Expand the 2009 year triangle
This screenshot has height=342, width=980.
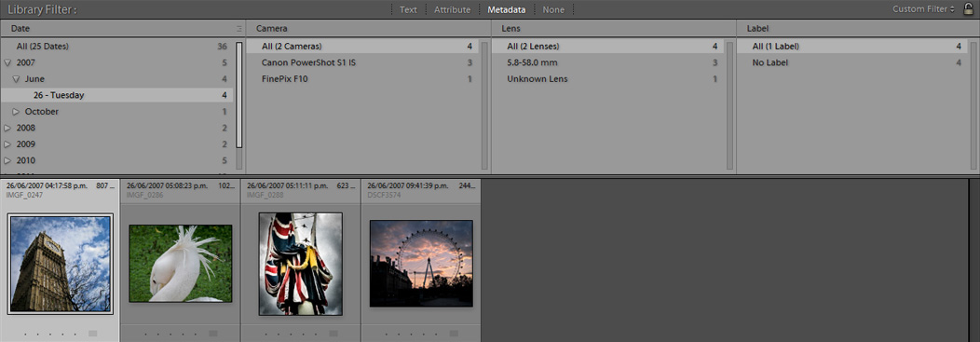coord(7,144)
